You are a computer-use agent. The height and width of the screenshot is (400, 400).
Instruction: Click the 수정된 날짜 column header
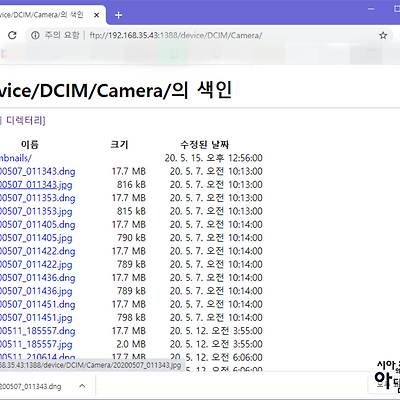coord(205,145)
